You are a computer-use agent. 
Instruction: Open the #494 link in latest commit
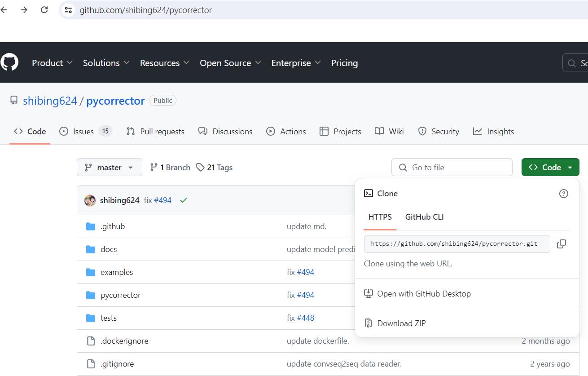(x=162, y=200)
